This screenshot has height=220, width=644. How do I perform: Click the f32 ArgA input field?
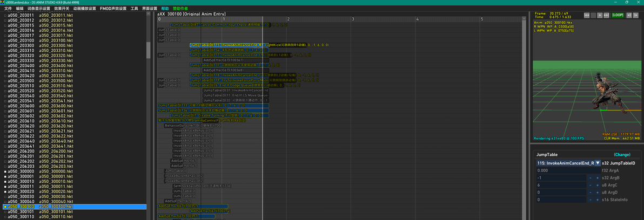pos(568,170)
